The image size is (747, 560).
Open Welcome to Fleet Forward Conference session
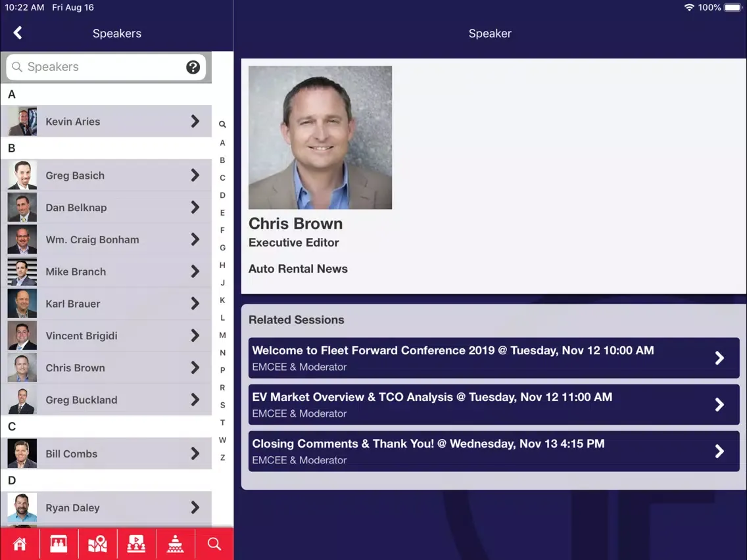coord(494,358)
